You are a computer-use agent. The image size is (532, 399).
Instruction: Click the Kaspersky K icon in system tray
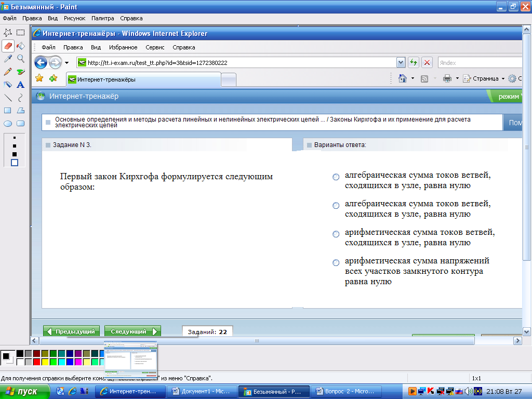431,391
